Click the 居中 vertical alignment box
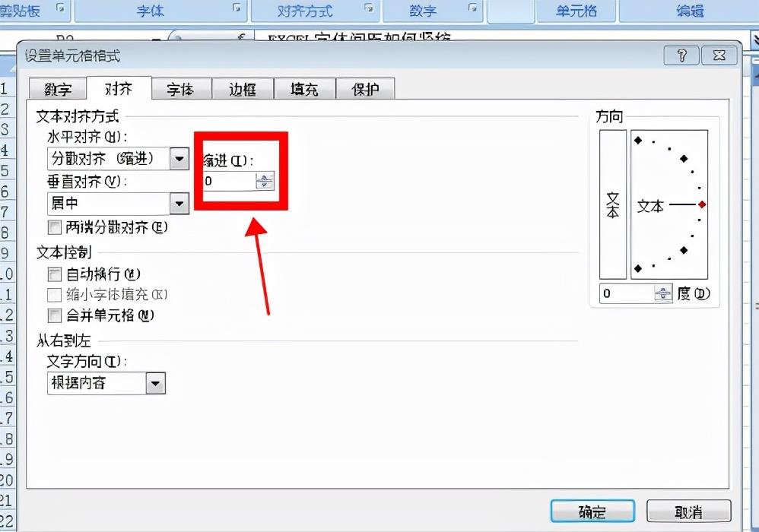The width and height of the screenshot is (759, 532). coord(118,204)
